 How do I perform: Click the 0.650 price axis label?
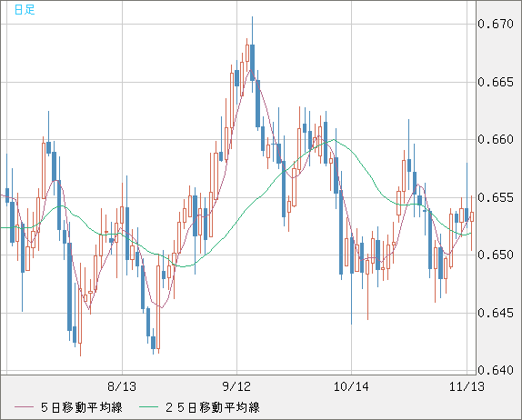[x=496, y=255]
